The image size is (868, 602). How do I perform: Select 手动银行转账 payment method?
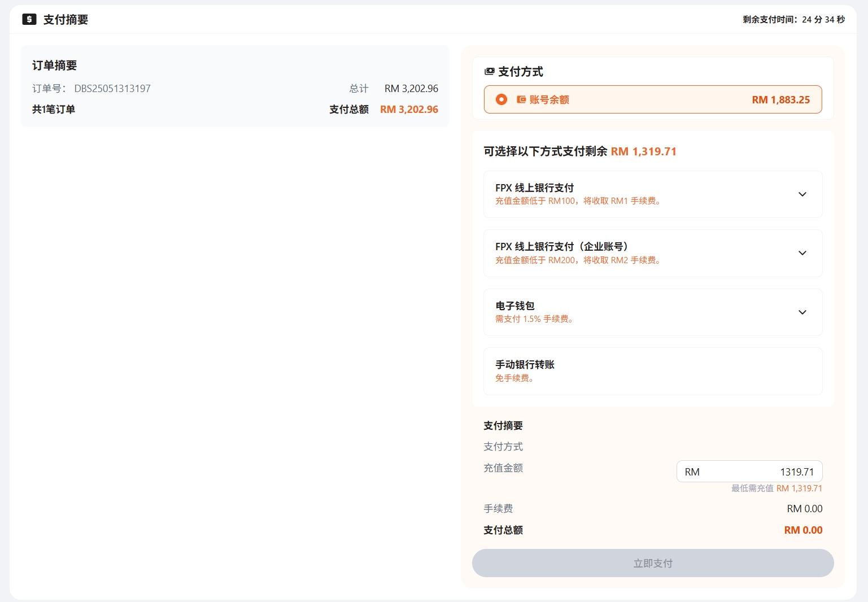tap(653, 371)
